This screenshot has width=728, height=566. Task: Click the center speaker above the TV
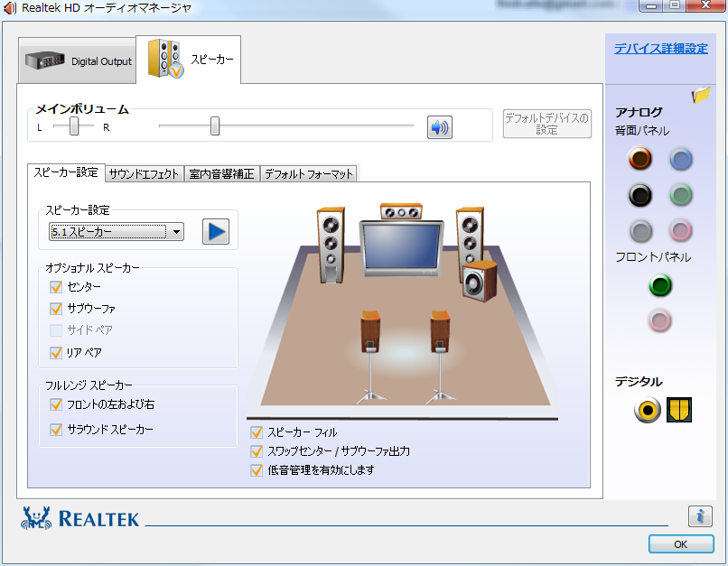click(x=401, y=211)
